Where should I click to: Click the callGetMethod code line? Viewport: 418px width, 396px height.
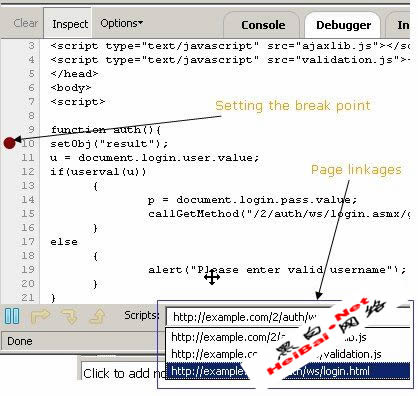coord(279,213)
